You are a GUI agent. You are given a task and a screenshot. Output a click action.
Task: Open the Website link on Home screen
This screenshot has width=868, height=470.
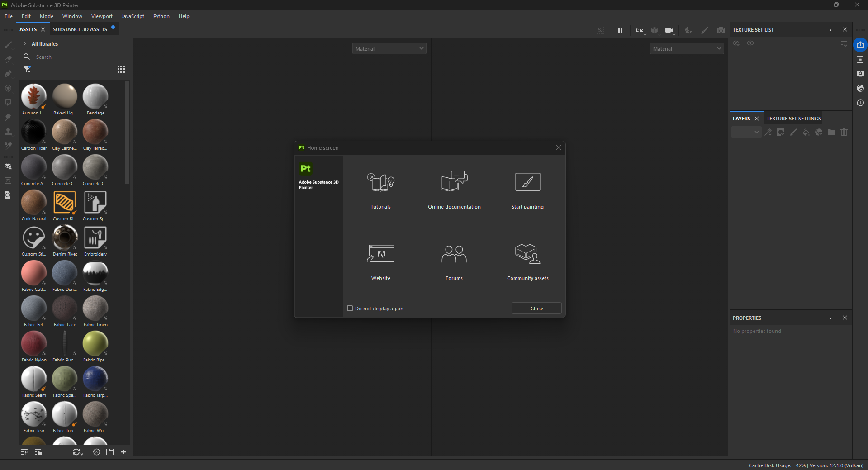[x=381, y=262]
